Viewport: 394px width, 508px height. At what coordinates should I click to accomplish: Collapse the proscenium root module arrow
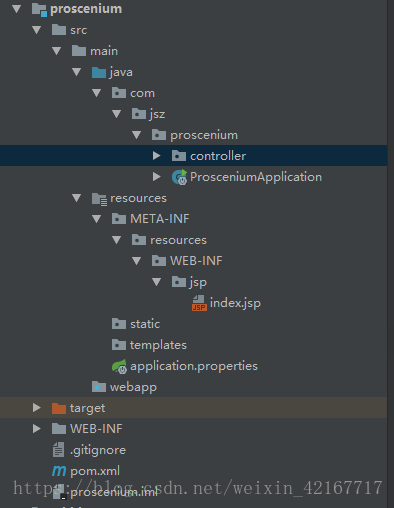[x=16, y=9]
